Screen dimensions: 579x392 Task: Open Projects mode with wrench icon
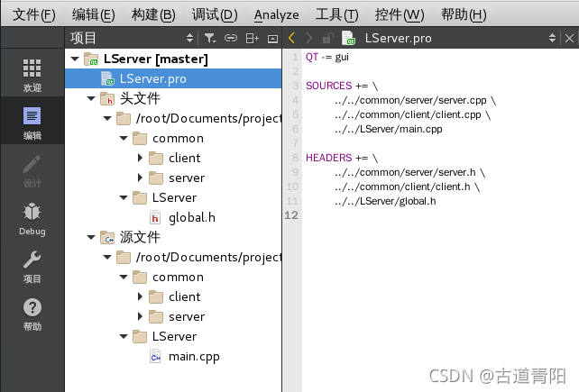coord(32,267)
